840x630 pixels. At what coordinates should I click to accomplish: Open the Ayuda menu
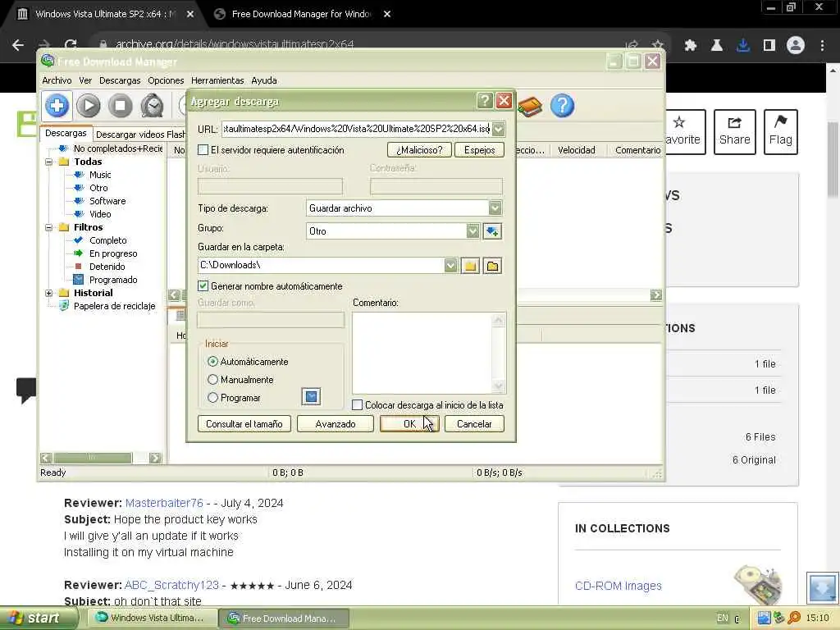(x=264, y=80)
